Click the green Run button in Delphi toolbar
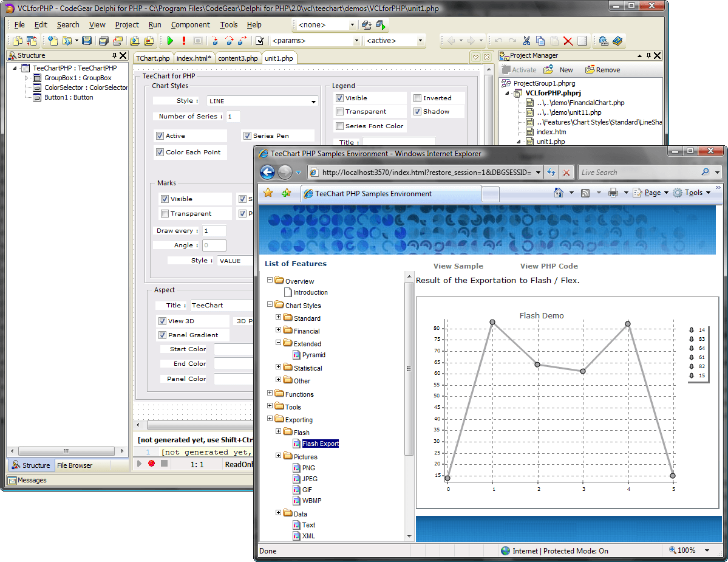This screenshot has width=728, height=562. (170, 41)
